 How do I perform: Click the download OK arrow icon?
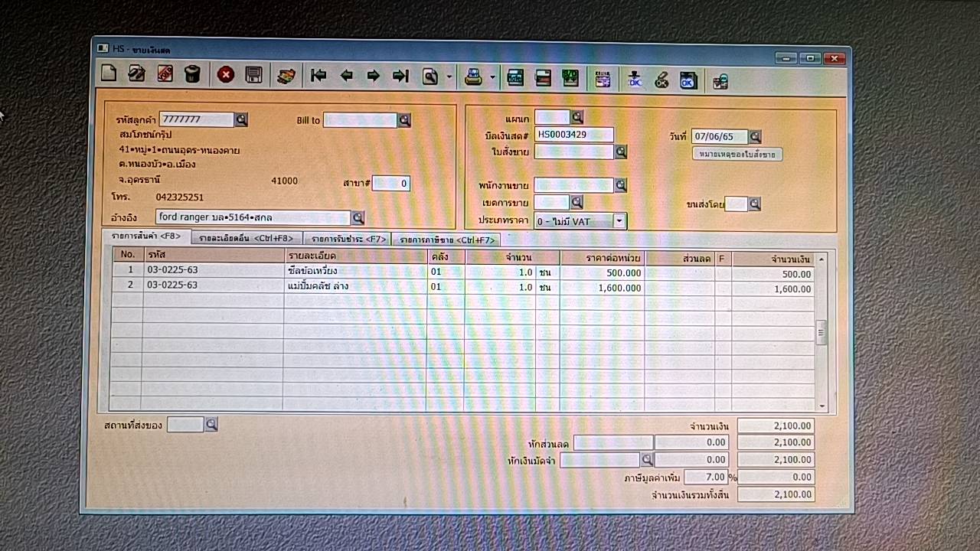[x=634, y=78]
